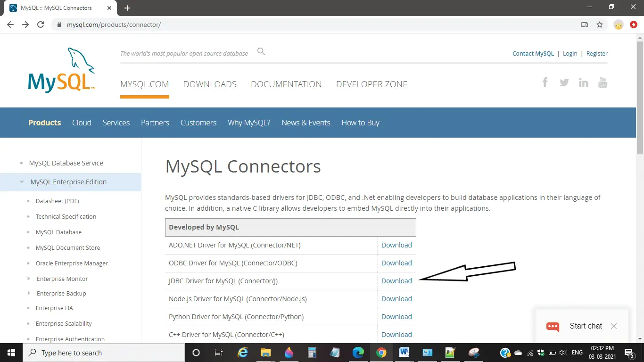
Task: Open notification center icon
Action: pyautogui.click(x=629, y=353)
